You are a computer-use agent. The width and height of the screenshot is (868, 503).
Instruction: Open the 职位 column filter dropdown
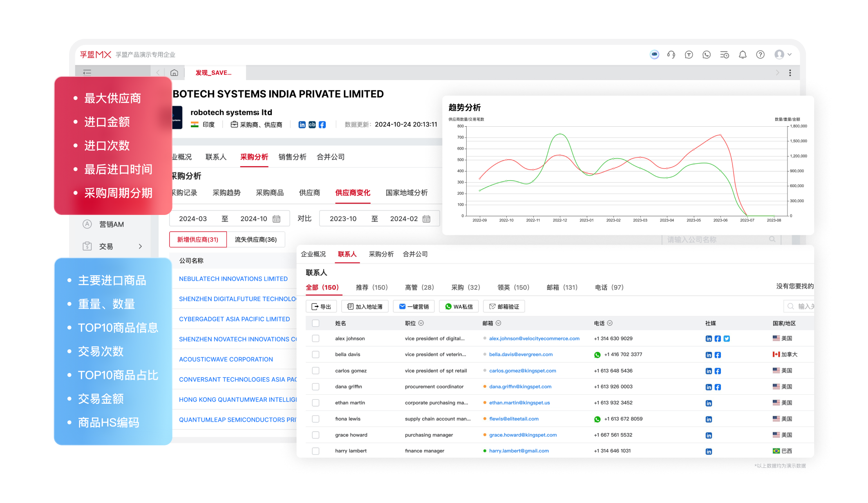tap(421, 323)
